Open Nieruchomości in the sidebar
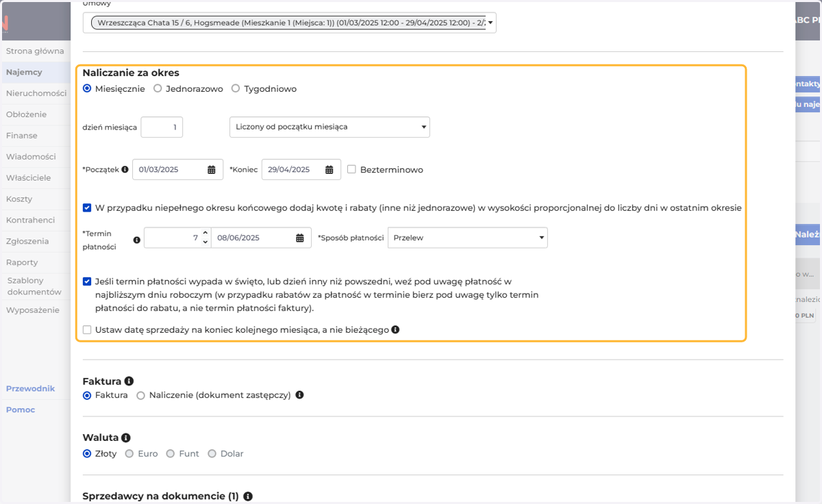 (x=35, y=93)
